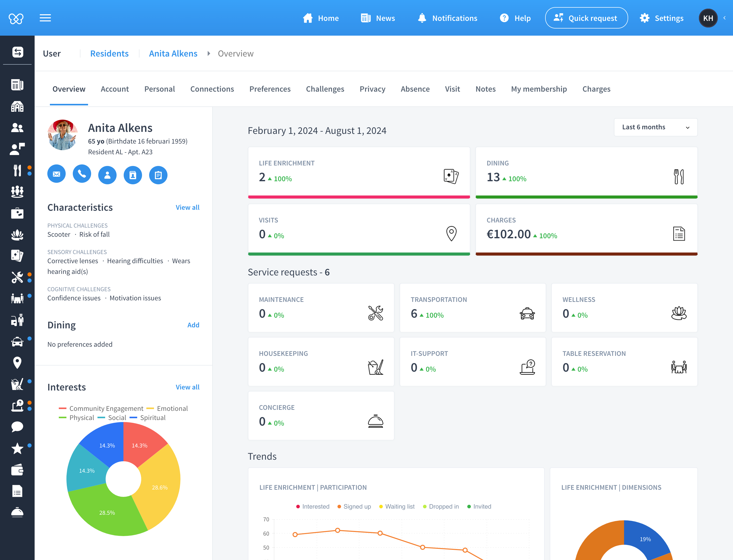Click View all next to Characteristics
Image resolution: width=733 pixels, height=560 pixels.
[x=187, y=207]
